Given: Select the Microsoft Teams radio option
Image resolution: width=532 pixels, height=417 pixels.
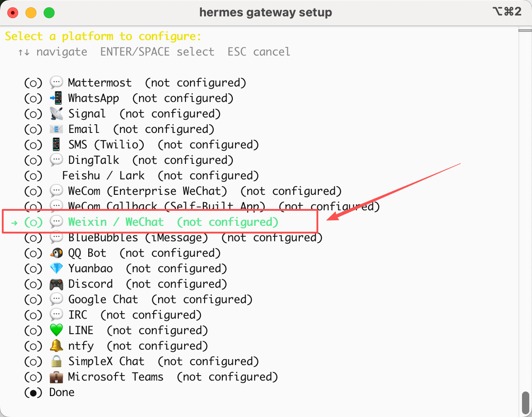Looking at the screenshot, I should click(33, 377).
